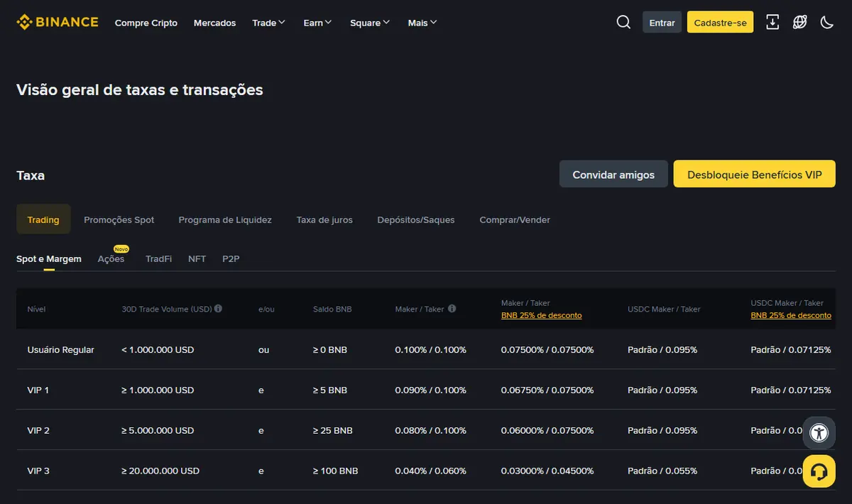This screenshot has width=852, height=504.
Task: Click the '0.100% / 0.100%' fee in Usuário Regular row
Action: (x=431, y=349)
